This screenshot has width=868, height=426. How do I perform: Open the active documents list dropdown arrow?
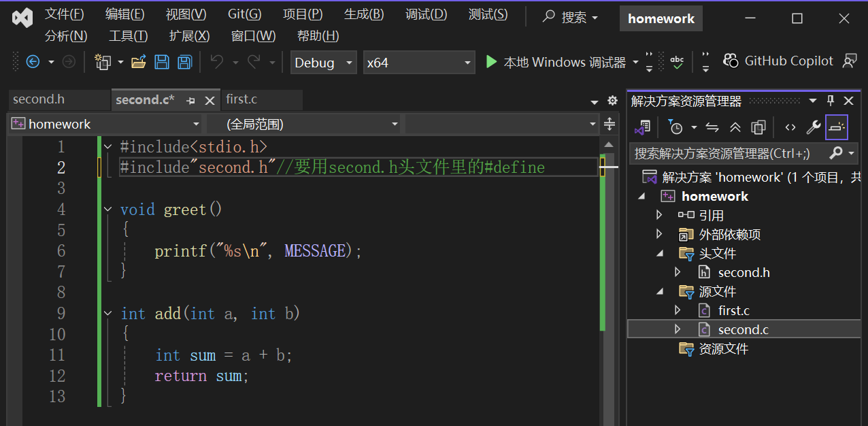[595, 101]
